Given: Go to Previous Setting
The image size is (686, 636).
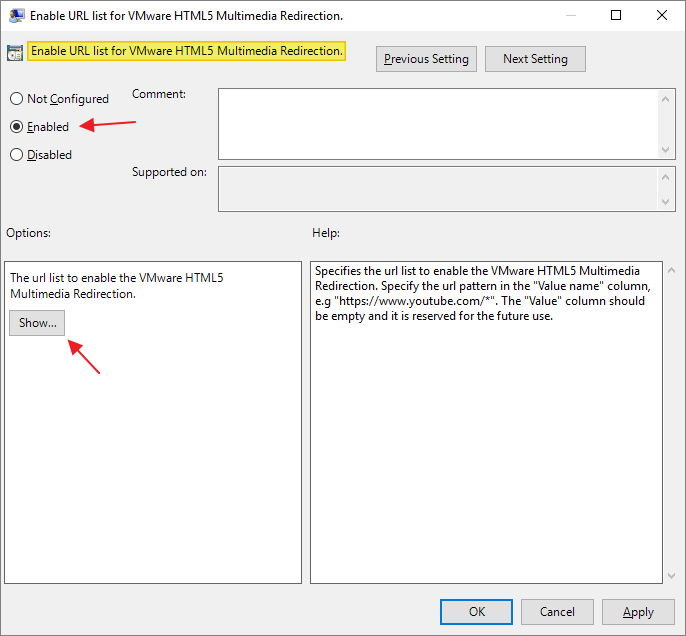Looking at the screenshot, I should [426, 59].
